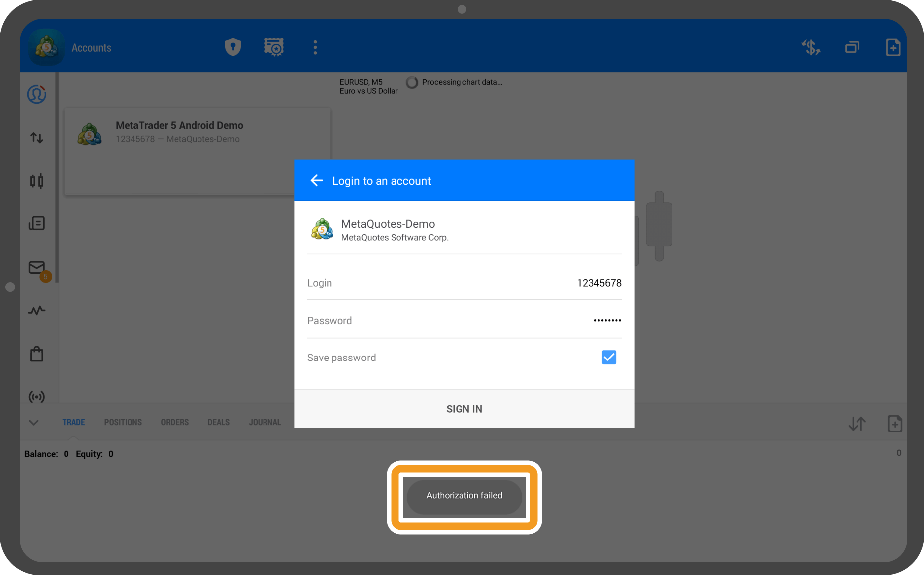
Task: Open the three-dot overflow menu
Action: pyautogui.click(x=315, y=47)
